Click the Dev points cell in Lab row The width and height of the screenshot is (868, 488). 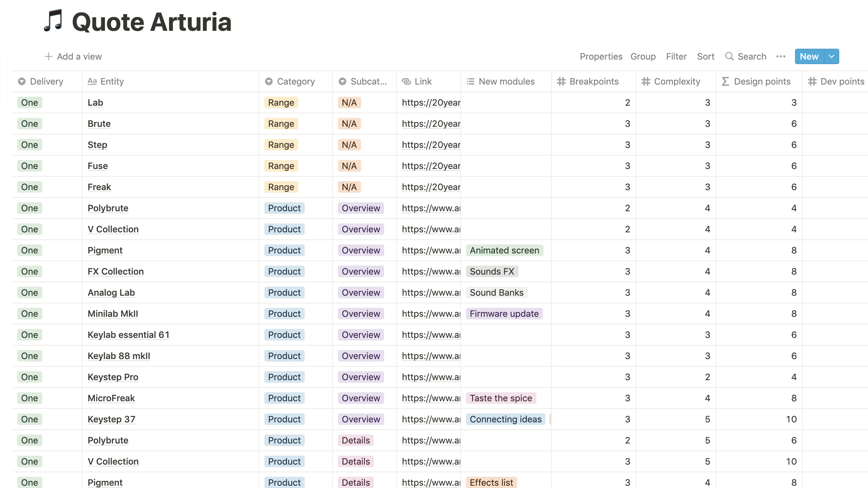[835, 103]
